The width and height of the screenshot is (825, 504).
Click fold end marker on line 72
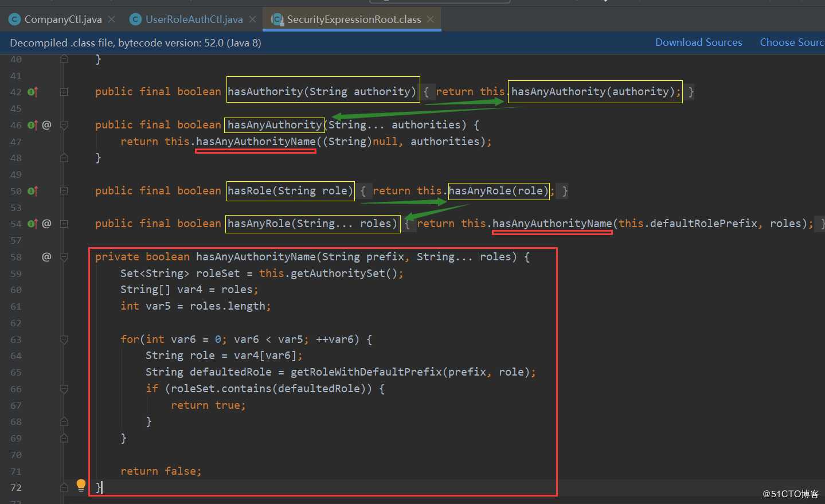coord(64,487)
